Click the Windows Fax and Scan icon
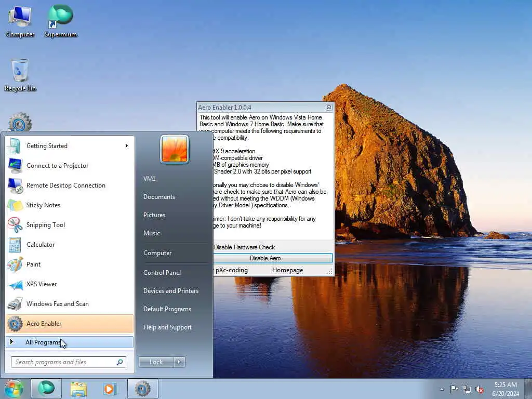Image resolution: width=532 pixels, height=399 pixels. pos(15,303)
